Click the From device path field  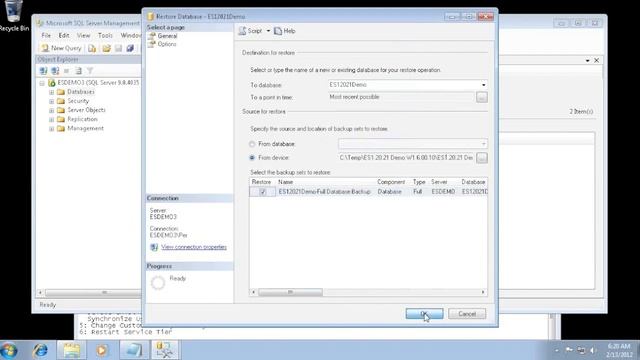[x=406, y=158]
